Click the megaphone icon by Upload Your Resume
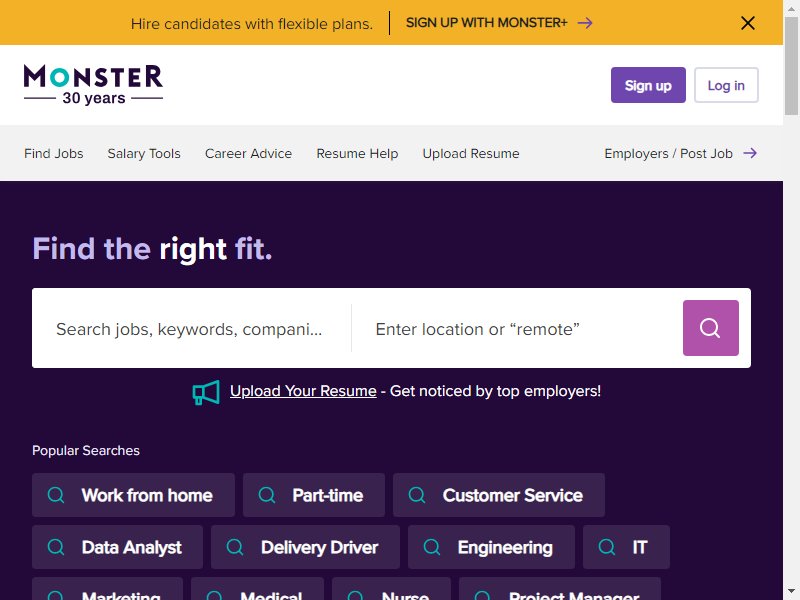The image size is (800, 600). [206, 392]
